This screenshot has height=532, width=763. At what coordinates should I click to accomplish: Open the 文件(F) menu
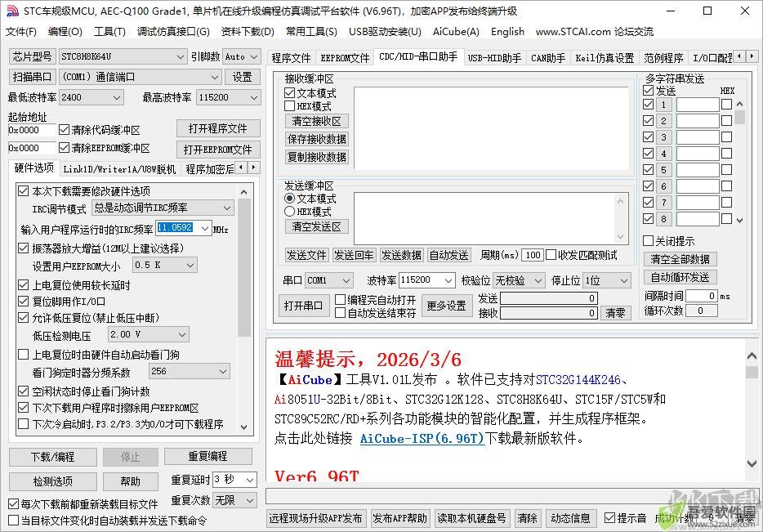tap(21, 32)
